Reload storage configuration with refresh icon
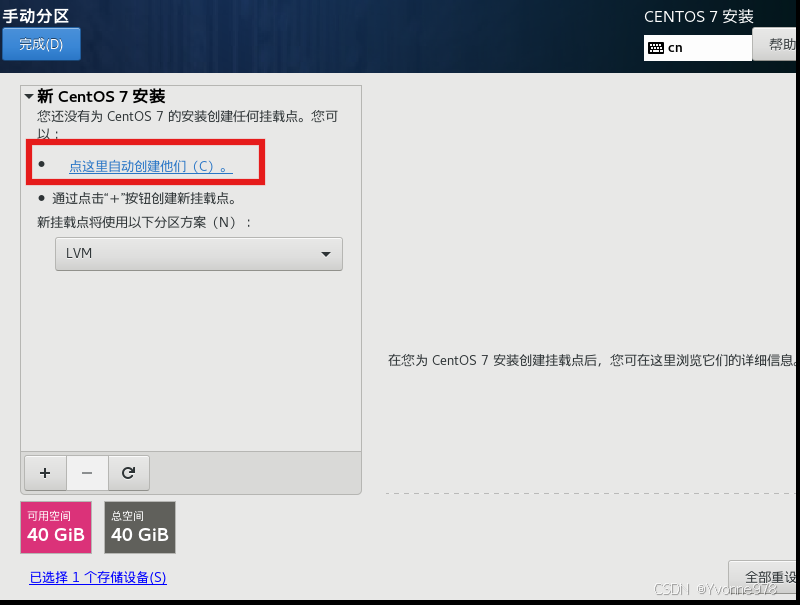Viewport: 800px width, 605px height. [x=129, y=473]
